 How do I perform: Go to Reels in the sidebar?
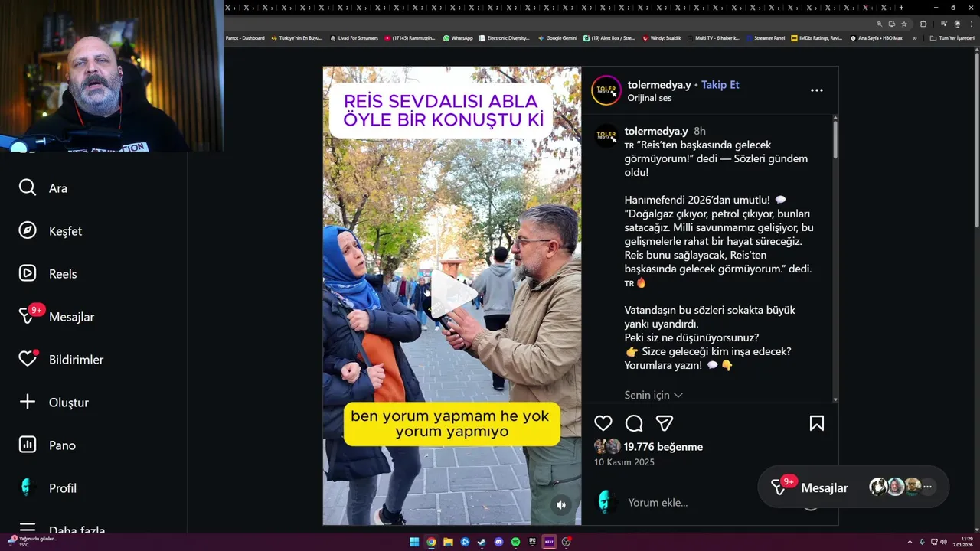point(47,273)
